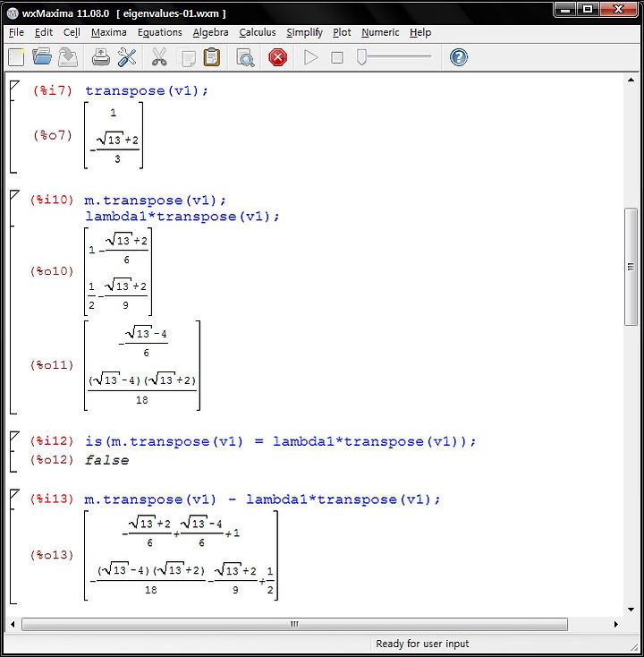
Task: Open the Numeric menu
Action: coord(380,32)
